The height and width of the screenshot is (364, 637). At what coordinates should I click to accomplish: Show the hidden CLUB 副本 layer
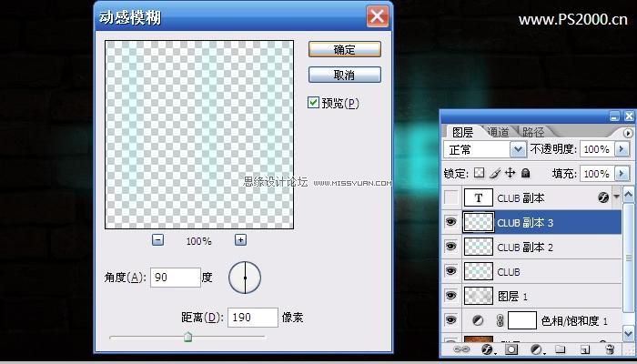pyautogui.click(x=451, y=197)
